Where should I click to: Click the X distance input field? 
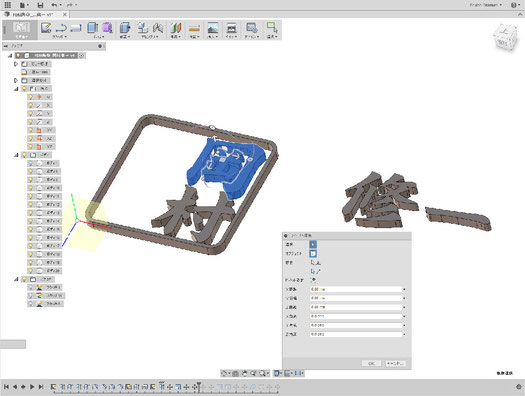pyautogui.click(x=356, y=289)
